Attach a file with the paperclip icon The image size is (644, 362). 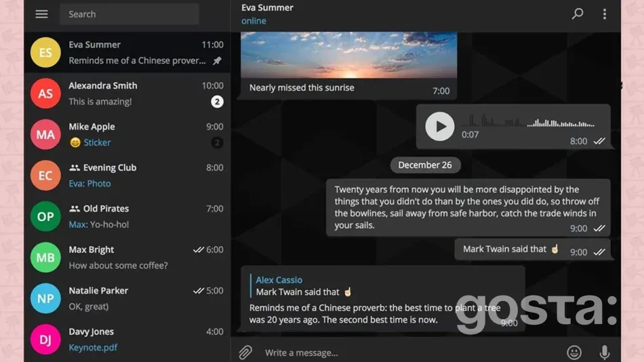245,352
